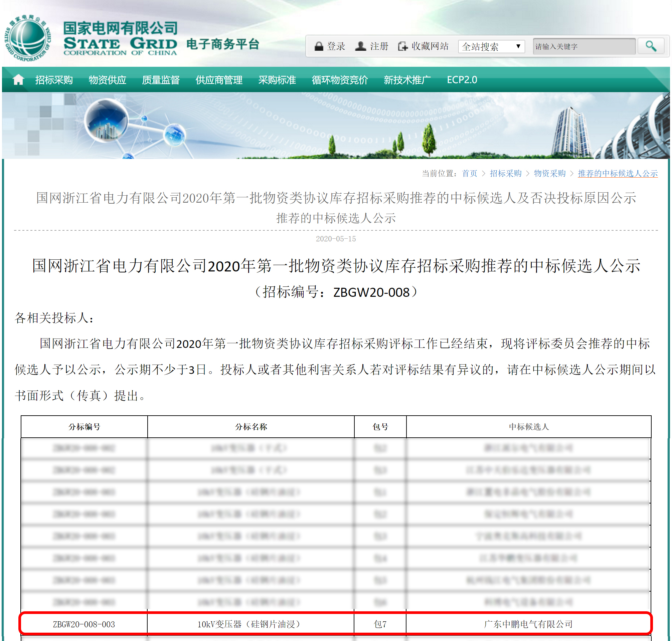Click the 首页 breadcrumb link

click(x=469, y=174)
